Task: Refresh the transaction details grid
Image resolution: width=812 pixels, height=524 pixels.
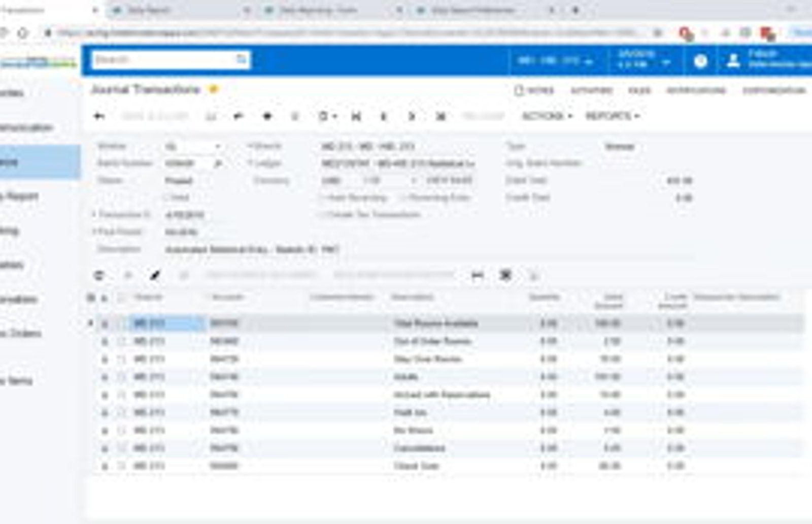Action: click(x=99, y=275)
